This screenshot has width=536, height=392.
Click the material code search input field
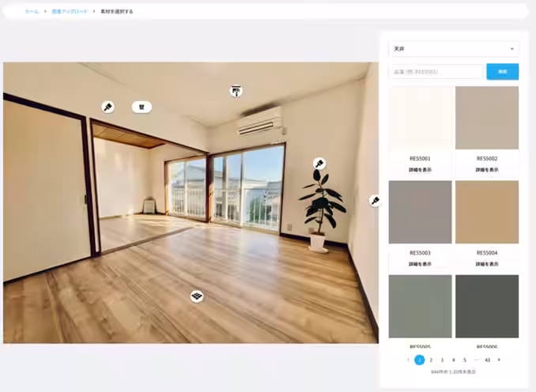[436, 72]
